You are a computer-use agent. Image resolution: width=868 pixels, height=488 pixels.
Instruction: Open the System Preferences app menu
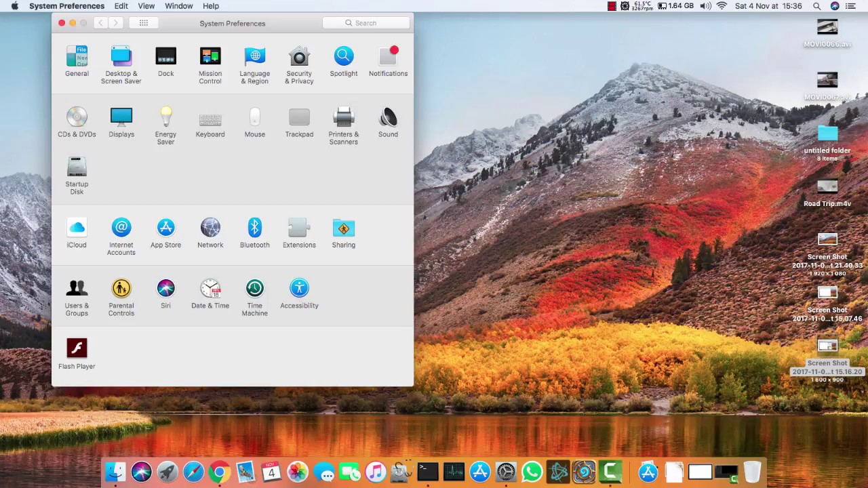click(x=66, y=6)
